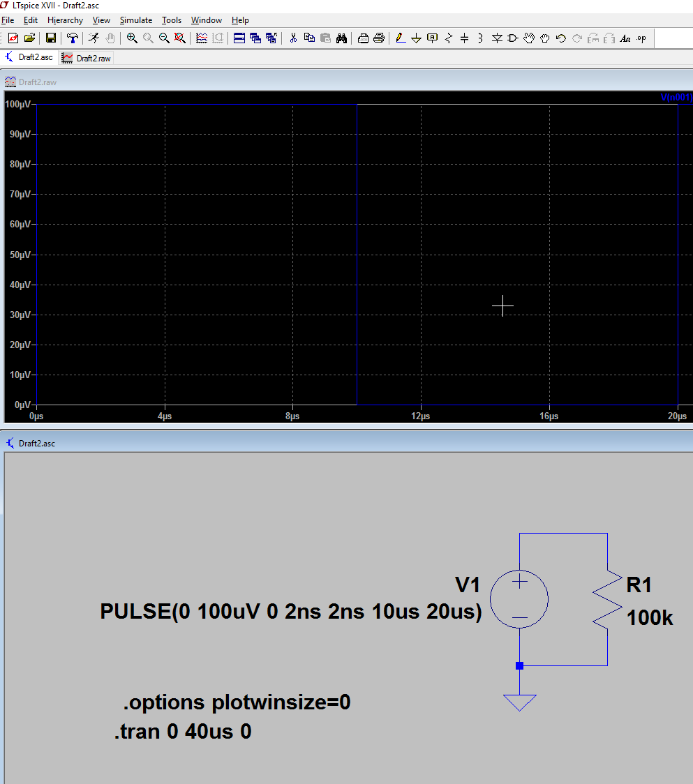The width and height of the screenshot is (693, 784).
Task: Click the Autorange waveform icon
Action: [x=202, y=38]
